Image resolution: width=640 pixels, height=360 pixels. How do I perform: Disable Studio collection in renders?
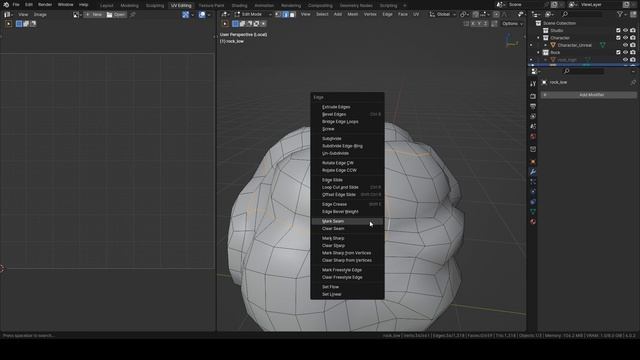[633, 31]
